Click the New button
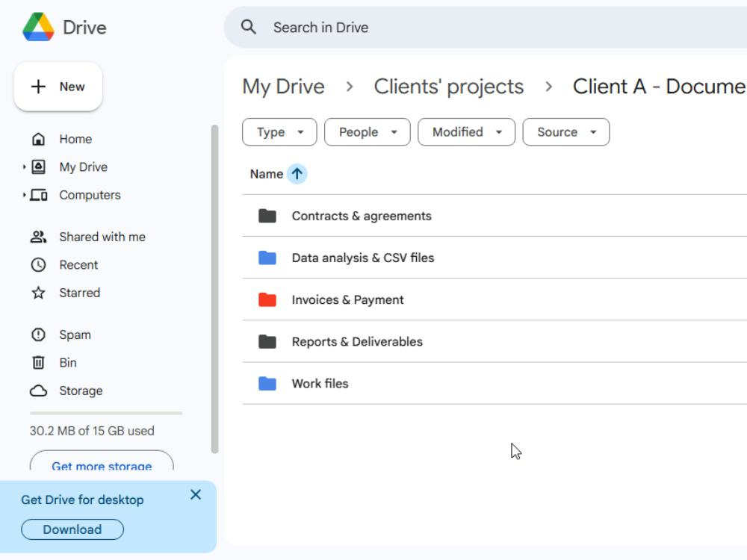 (58, 87)
